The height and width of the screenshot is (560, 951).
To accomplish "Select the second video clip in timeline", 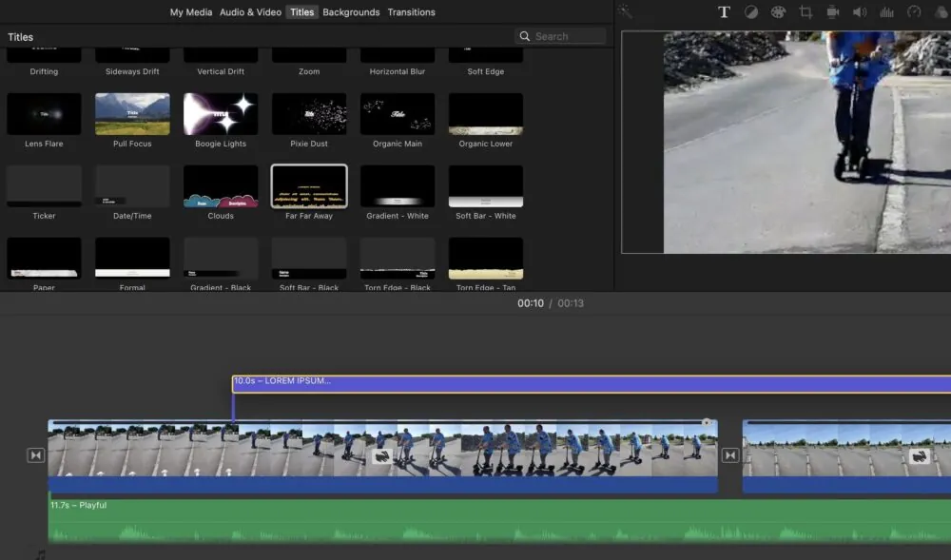I will coord(846,455).
